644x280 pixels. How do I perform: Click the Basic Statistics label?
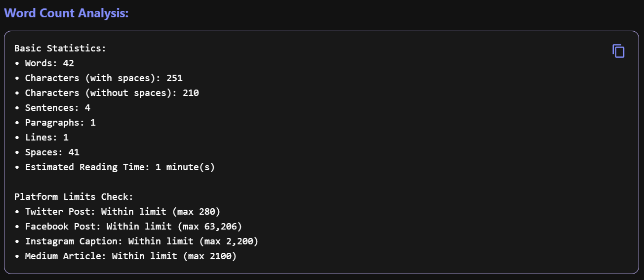pyautogui.click(x=60, y=48)
